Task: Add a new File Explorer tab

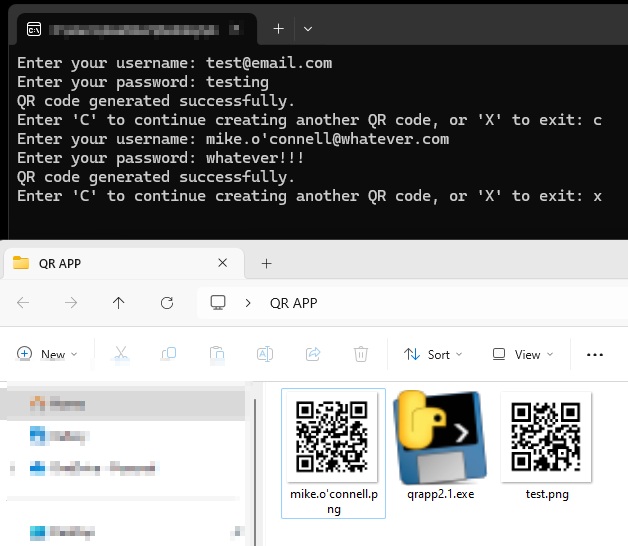Action: (266, 264)
